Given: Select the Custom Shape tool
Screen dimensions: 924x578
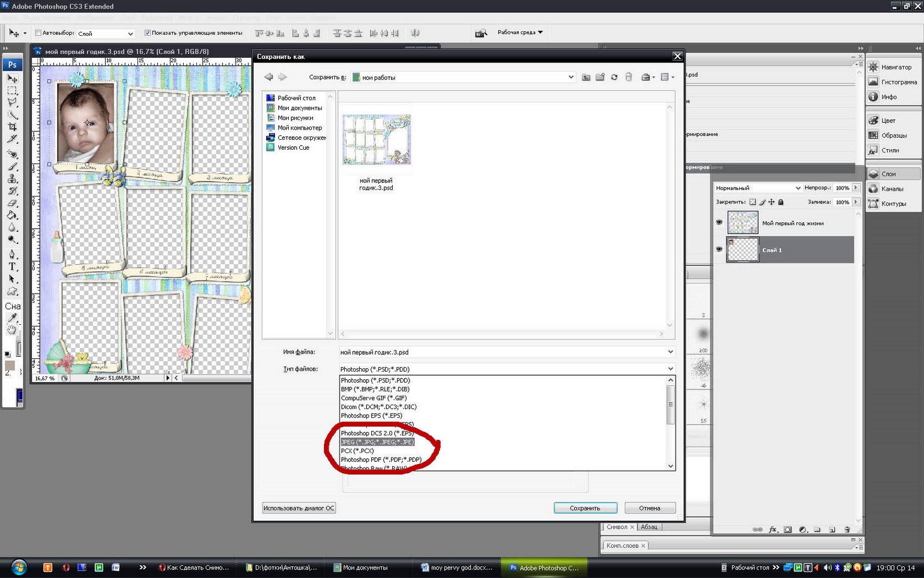Looking at the screenshot, I should click(x=12, y=291).
